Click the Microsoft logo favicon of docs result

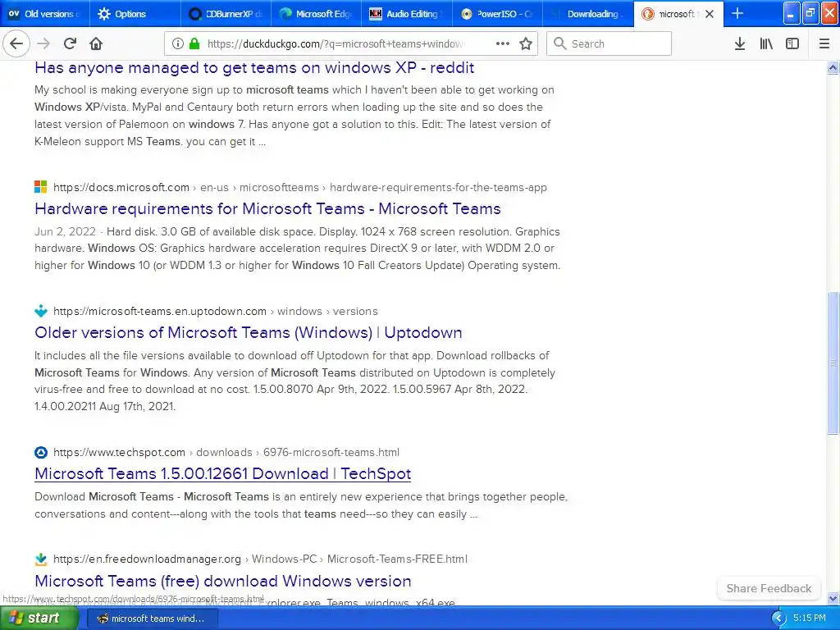41,187
